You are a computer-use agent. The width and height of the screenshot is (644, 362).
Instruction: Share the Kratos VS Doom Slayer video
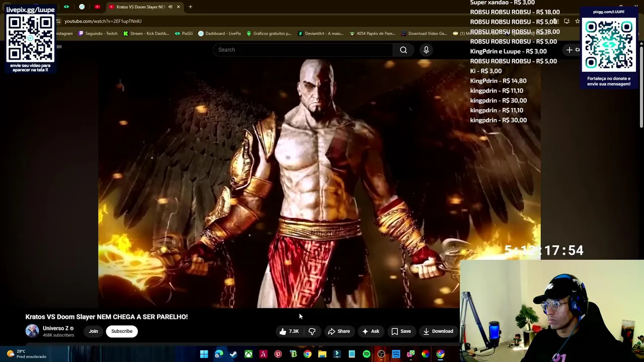click(339, 331)
